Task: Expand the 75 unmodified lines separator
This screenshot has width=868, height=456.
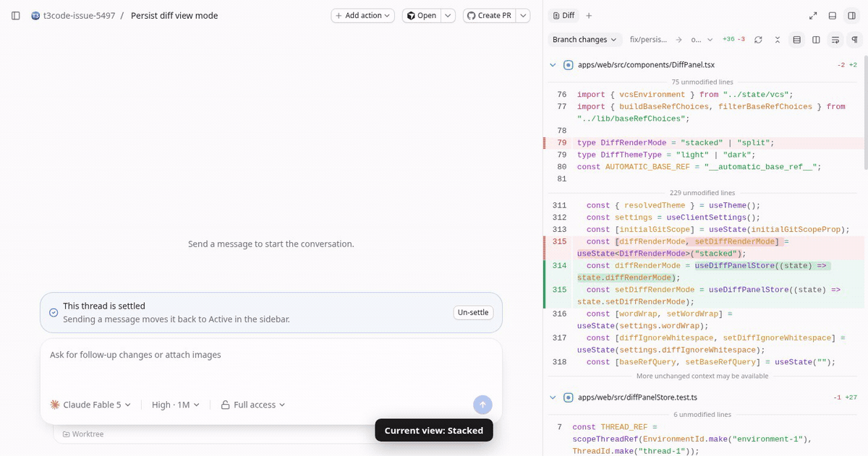Action: click(x=702, y=82)
